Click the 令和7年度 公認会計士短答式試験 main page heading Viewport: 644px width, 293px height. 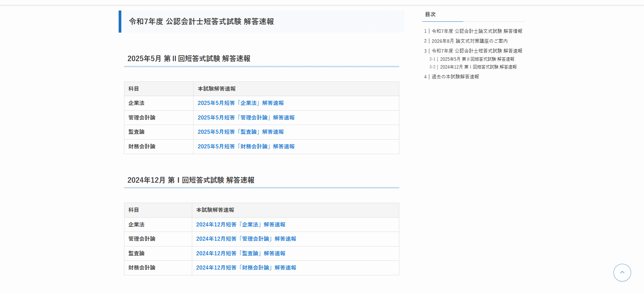pos(201,22)
